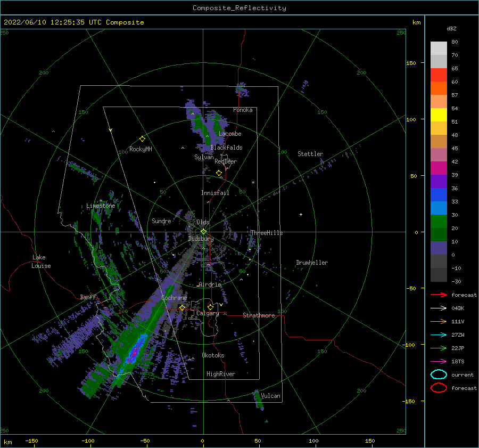This screenshot has width=479, height=448.
Task: Click the red forecast arrow in legend
Action: (x=439, y=295)
